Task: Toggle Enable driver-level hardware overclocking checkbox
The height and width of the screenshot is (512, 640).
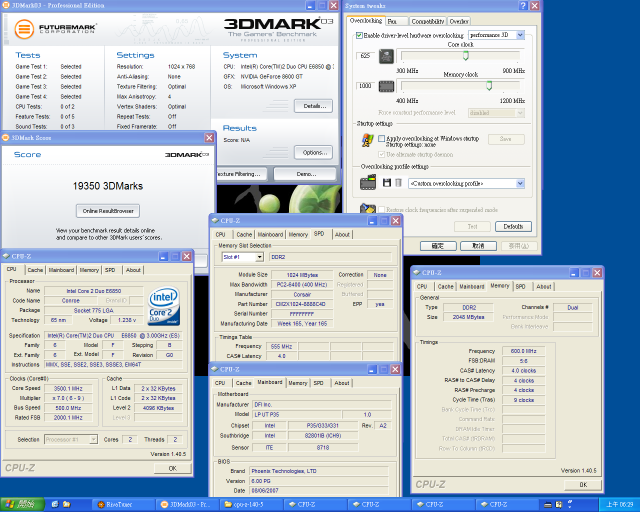Action: [359, 36]
